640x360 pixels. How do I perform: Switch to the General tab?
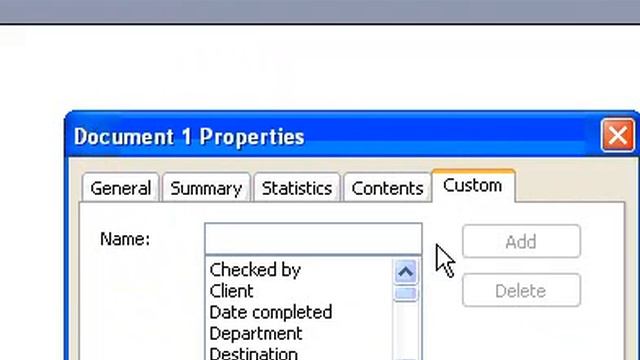pyautogui.click(x=120, y=188)
